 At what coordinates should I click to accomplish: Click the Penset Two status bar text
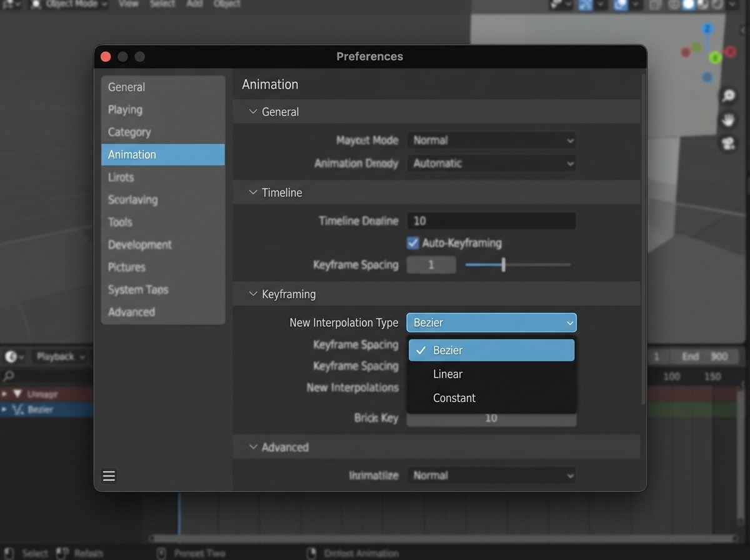(199, 553)
